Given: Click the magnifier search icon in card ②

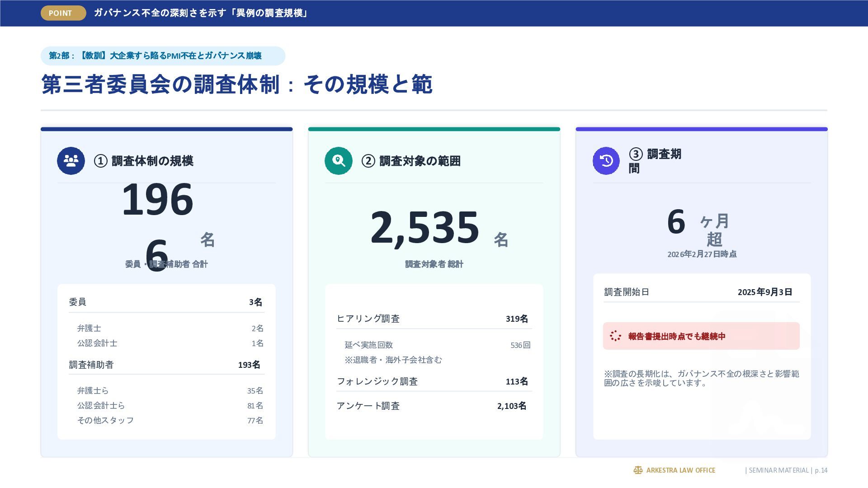Looking at the screenshot, I should (339, 161).
